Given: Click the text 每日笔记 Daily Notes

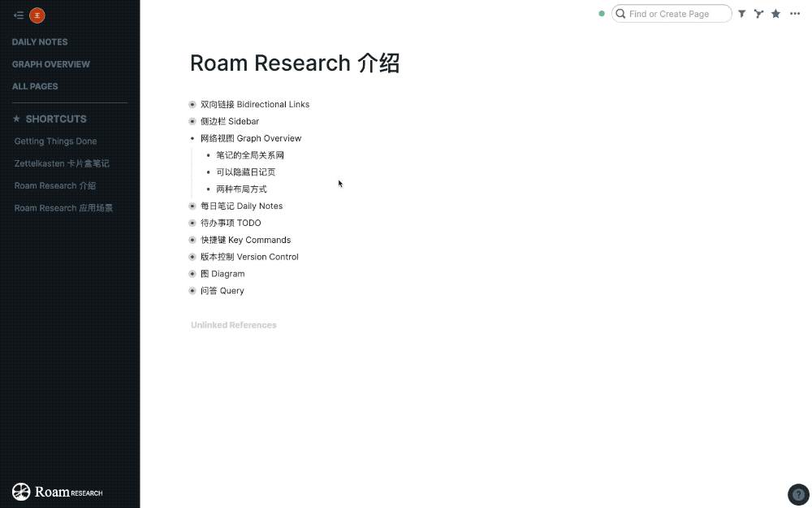Looking at the screenshot, I should [241, 206].
